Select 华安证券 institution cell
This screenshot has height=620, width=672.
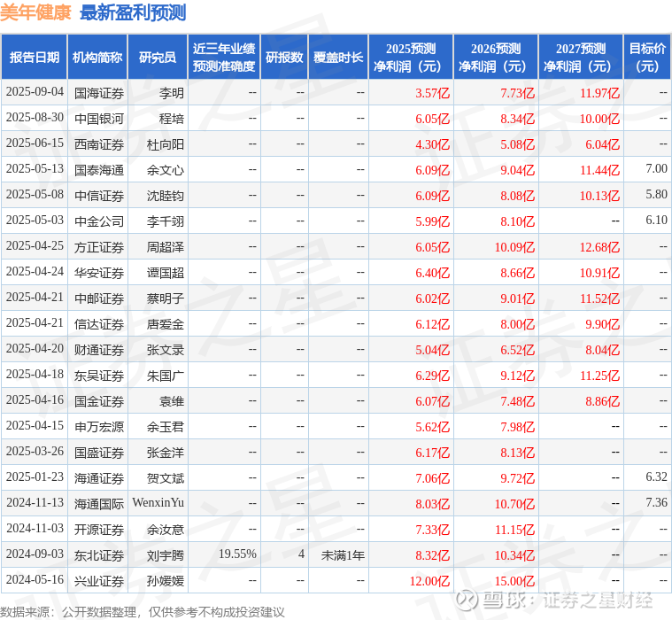click(99, 273)
